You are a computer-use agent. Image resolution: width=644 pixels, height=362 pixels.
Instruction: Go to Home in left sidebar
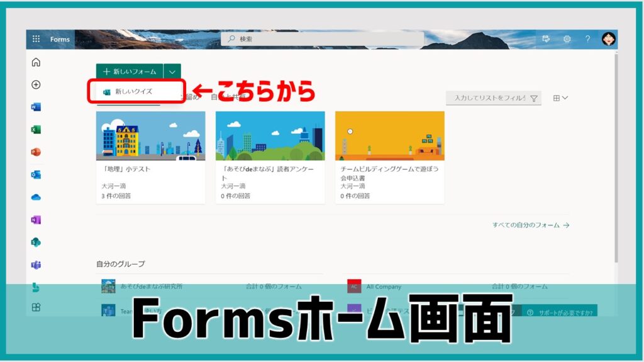[x=36, y=62]
